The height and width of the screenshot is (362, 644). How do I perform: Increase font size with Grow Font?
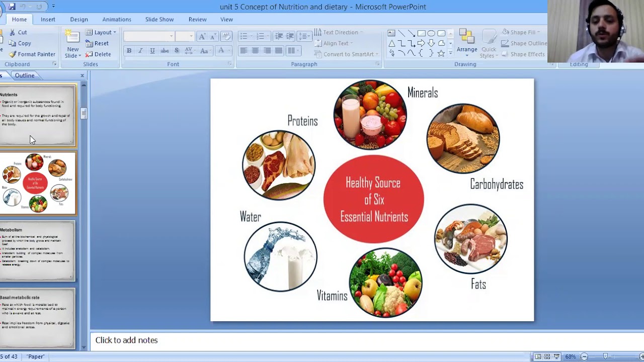click(202, 36)
